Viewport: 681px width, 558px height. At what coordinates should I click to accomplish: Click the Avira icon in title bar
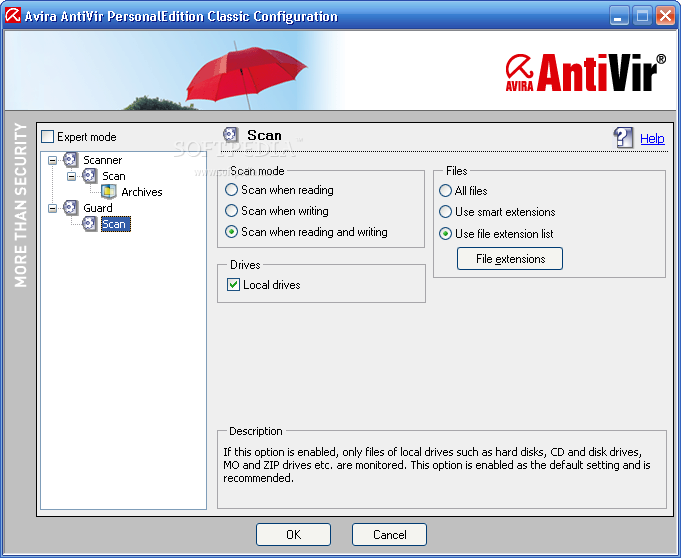pyautogui.click(x=14, y=16)
